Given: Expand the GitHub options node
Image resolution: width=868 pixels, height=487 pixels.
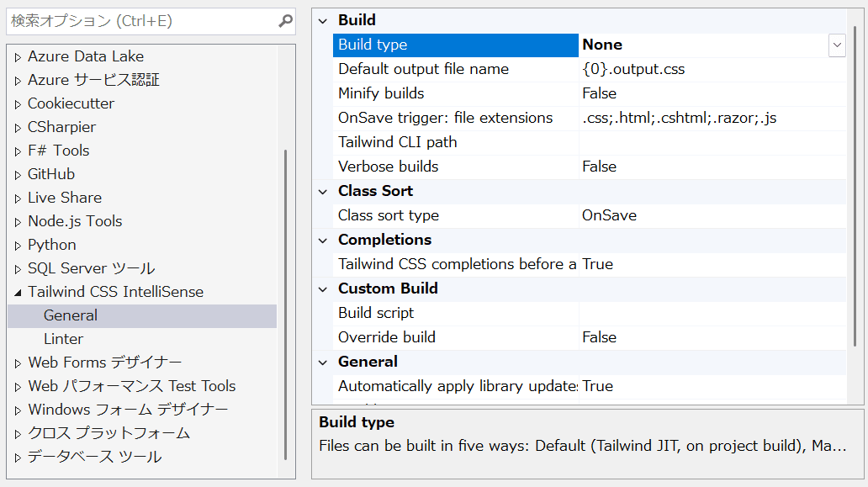Looking at the screenshot, I should [19, 175].
